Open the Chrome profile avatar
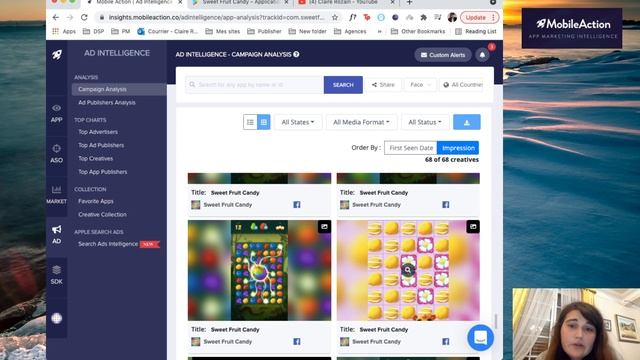 452,18
